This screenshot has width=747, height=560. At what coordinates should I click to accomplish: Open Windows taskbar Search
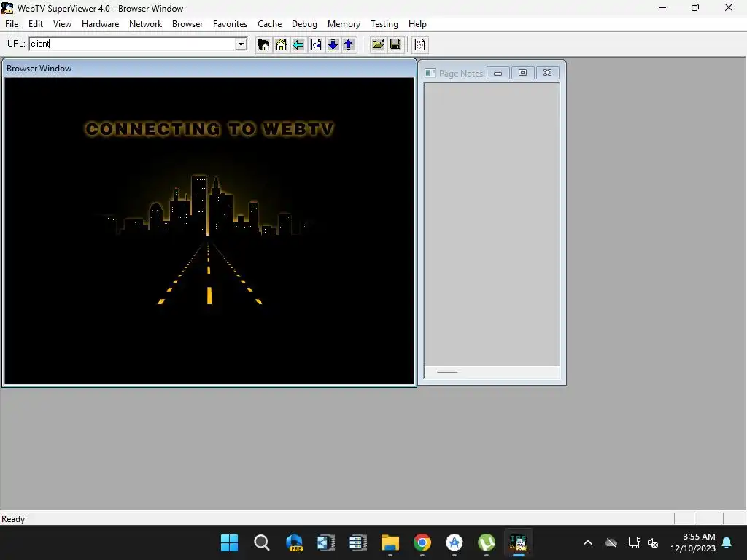point(262,542)
